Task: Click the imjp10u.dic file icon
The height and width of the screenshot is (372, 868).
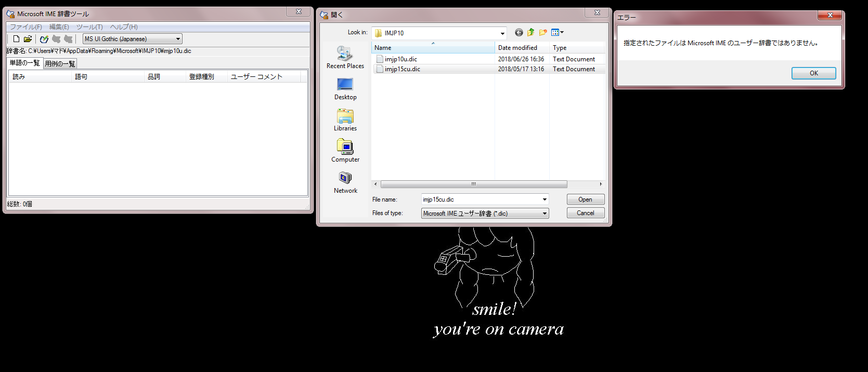Action: 380,59
